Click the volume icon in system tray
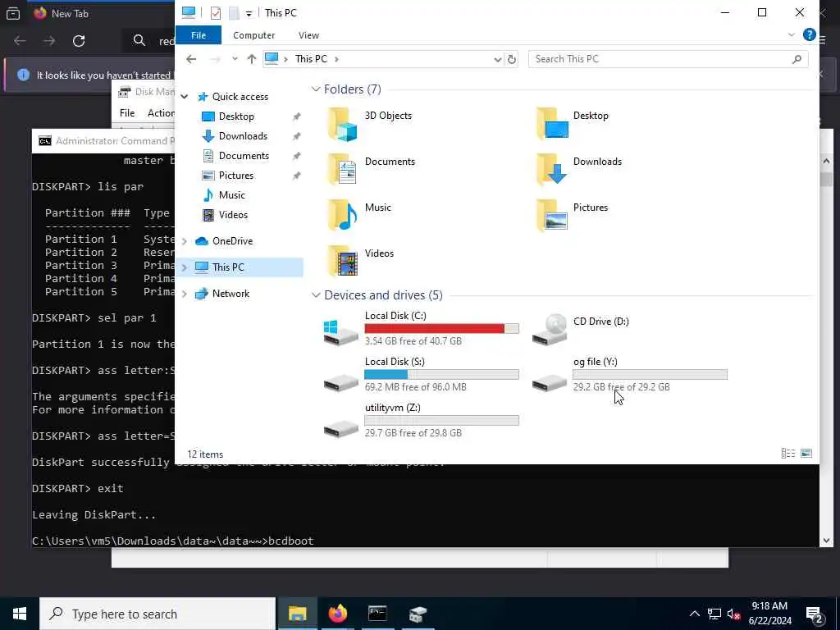 [733, 614]
